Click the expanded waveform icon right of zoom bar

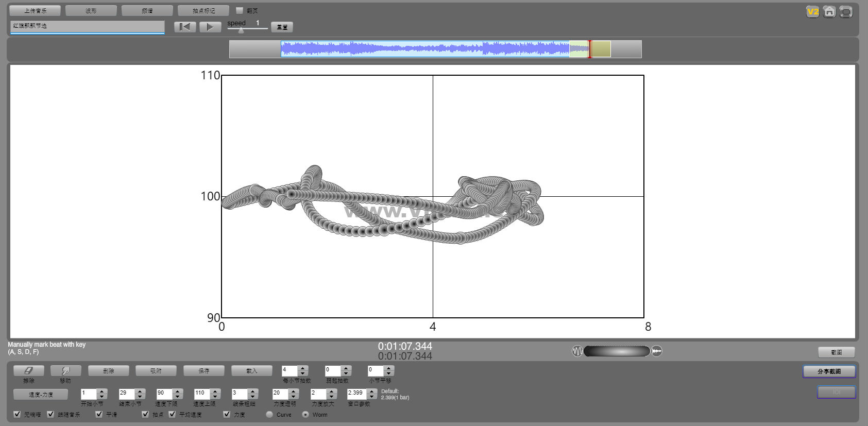point(657,351)
